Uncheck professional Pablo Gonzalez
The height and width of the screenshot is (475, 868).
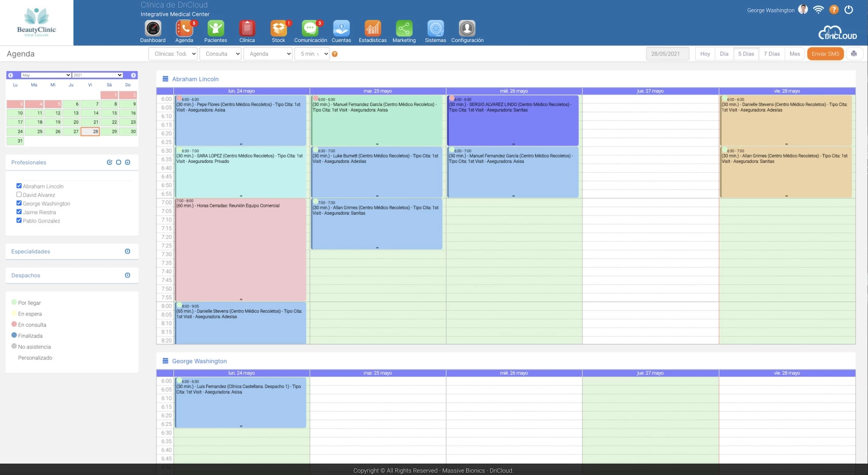19,221
